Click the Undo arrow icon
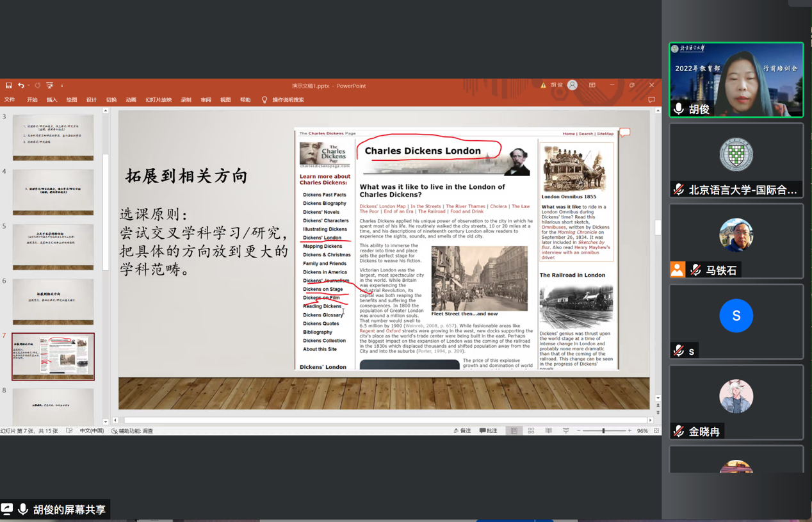Viewport: 812px width, 522px height. [x=20, y=85]
